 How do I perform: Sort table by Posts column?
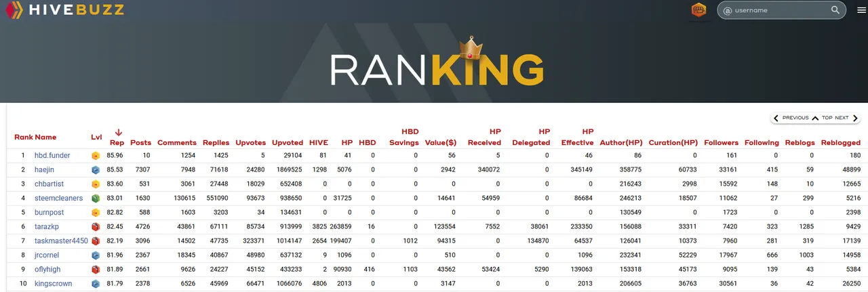click(x=140, y=143)
